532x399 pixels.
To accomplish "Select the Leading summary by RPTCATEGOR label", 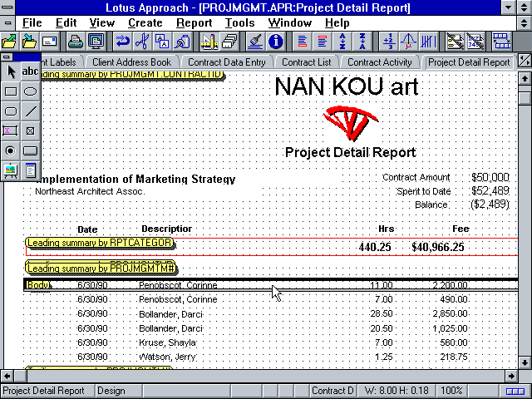I will click(x=100, y=243).
